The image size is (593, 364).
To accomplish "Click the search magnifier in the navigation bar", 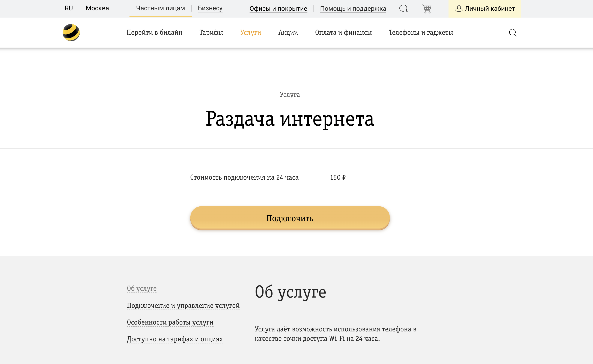I will tap(513, 33).
